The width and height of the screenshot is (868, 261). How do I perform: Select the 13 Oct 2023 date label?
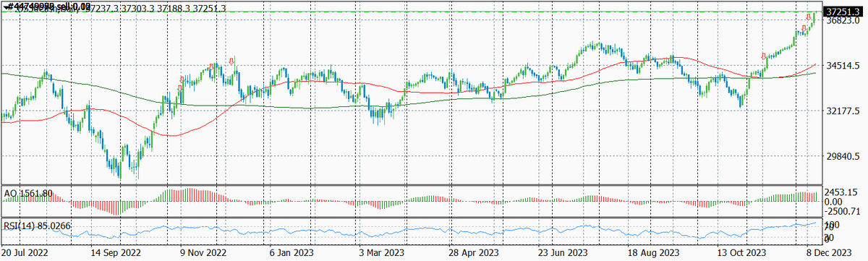click(x=741, y=254)
